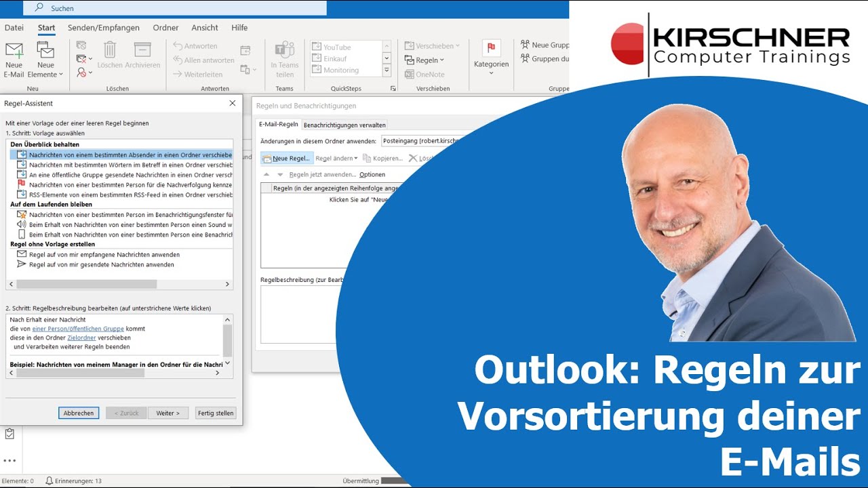Click the Abbrechen button

pyautogui.click(x=79, y=413)
